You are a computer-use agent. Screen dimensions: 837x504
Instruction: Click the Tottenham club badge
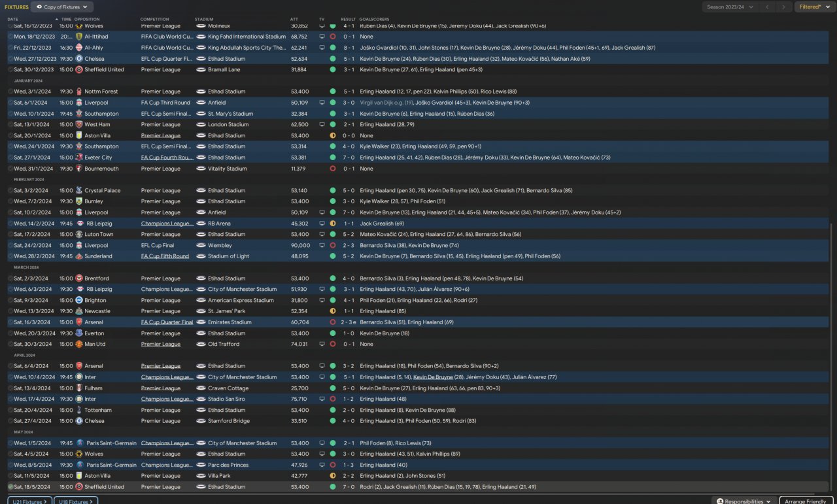click(79, 410)
